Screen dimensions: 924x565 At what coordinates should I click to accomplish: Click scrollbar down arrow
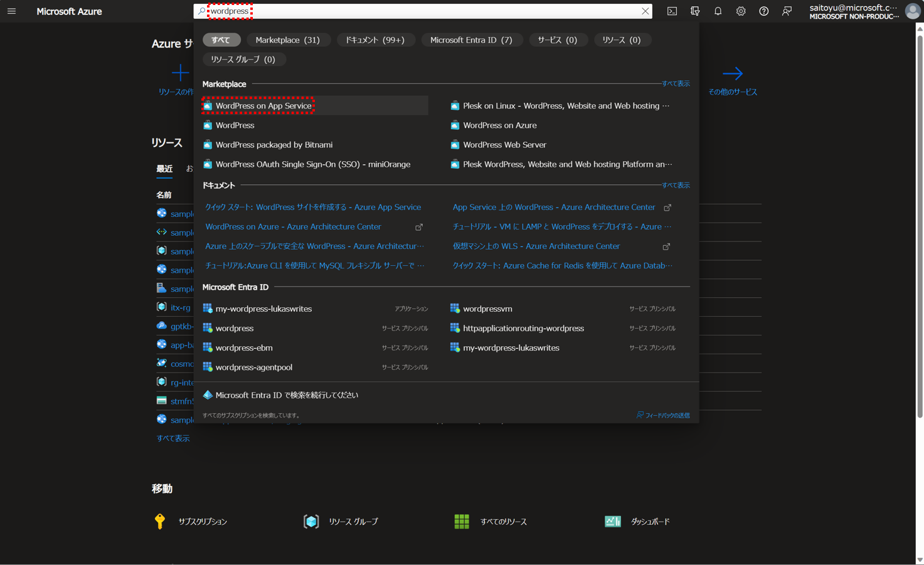coord(920,560)
